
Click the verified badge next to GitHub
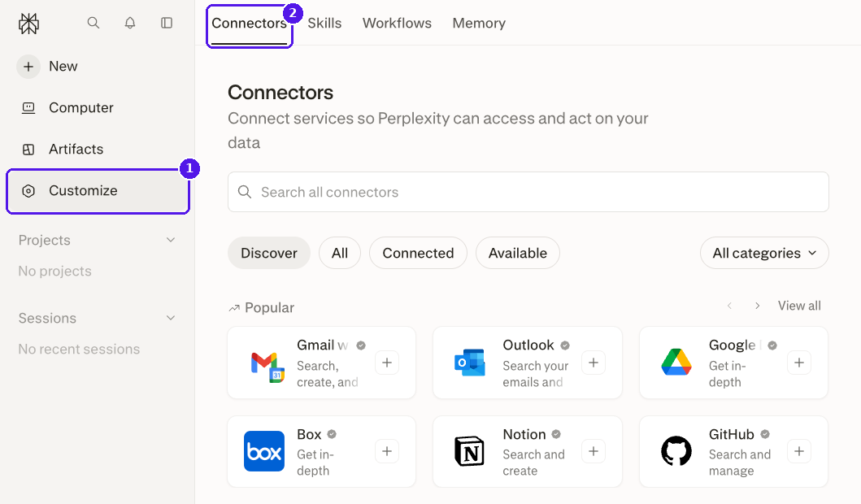pyautogui.click(x=765, y=434)
